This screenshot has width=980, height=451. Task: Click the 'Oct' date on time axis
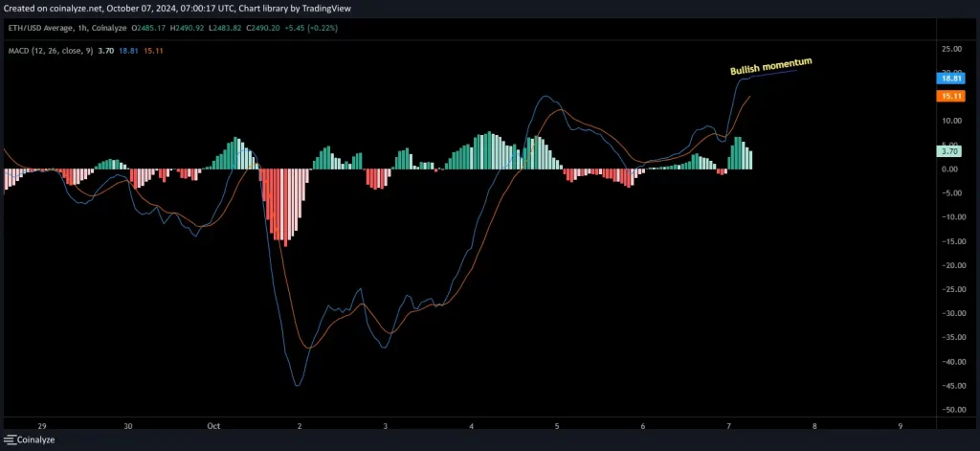pyautogui.click(x=213, y=425)
